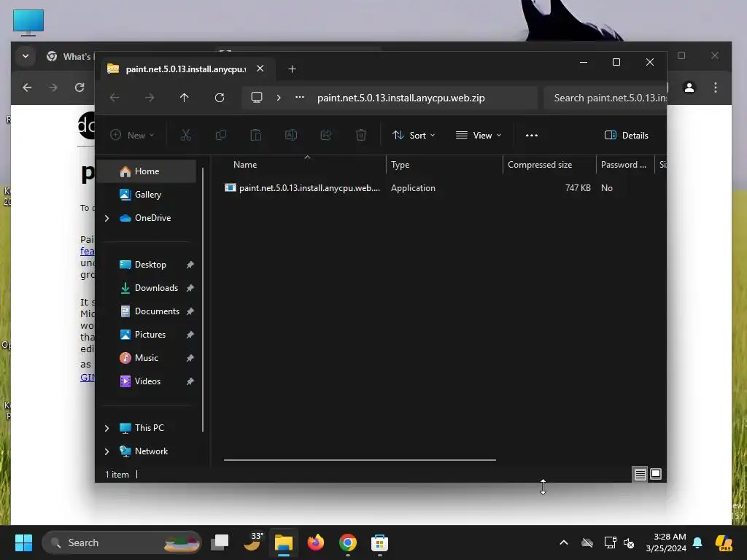Click the paint.net.5.0.13.install.anycpu.web.zip address path
Viewport: 747px width, 560px height.
[401, 98]
